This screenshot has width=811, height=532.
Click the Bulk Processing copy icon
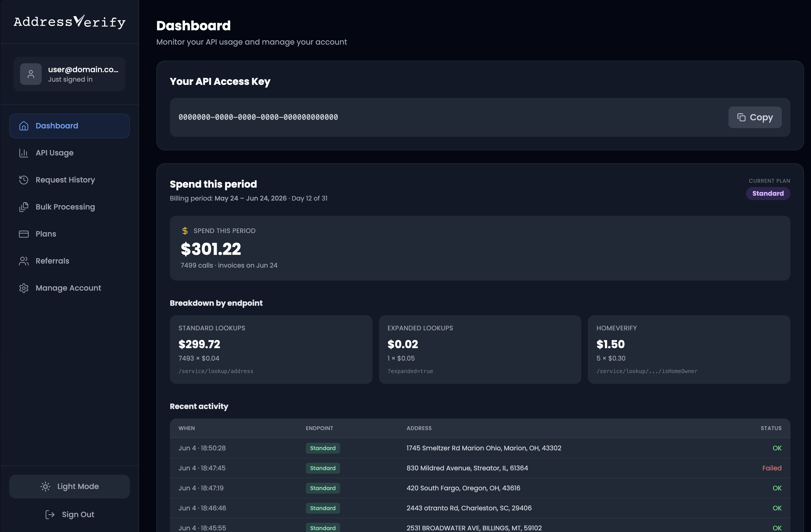click(x=24, y=207)
